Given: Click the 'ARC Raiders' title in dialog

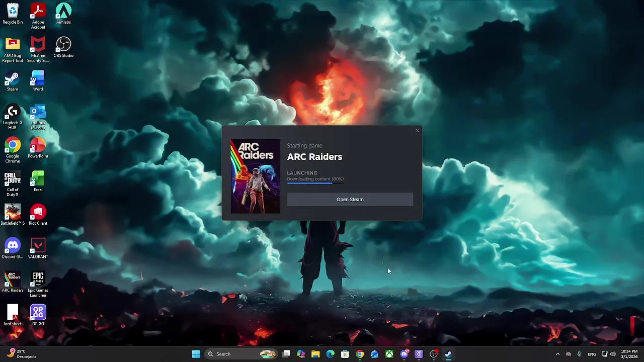Looking at the screenshot, I should point(314,157).
